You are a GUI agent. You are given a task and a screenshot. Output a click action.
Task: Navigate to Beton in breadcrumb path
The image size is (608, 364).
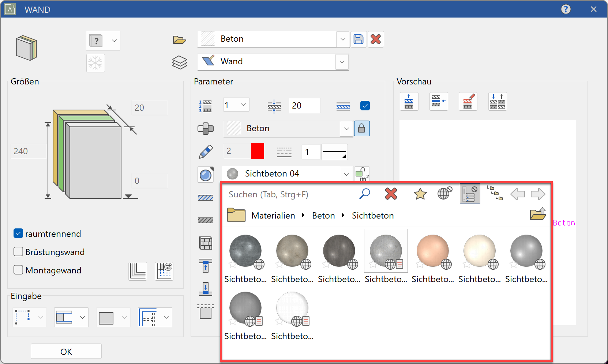tap(323, 216)
